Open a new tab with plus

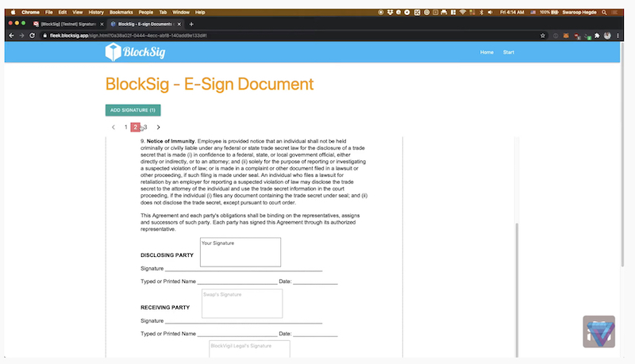click(x=191, y=24)
